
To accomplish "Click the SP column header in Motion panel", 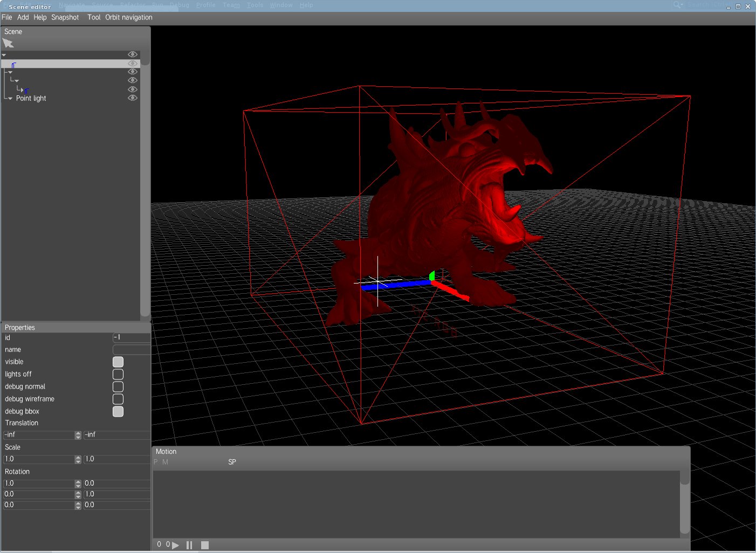I will click(232, 462).
